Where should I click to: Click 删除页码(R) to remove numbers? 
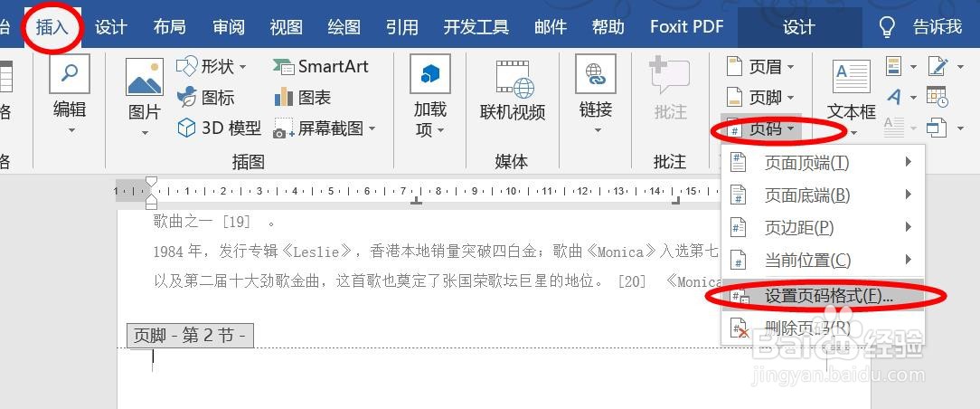tap(823, 328)
